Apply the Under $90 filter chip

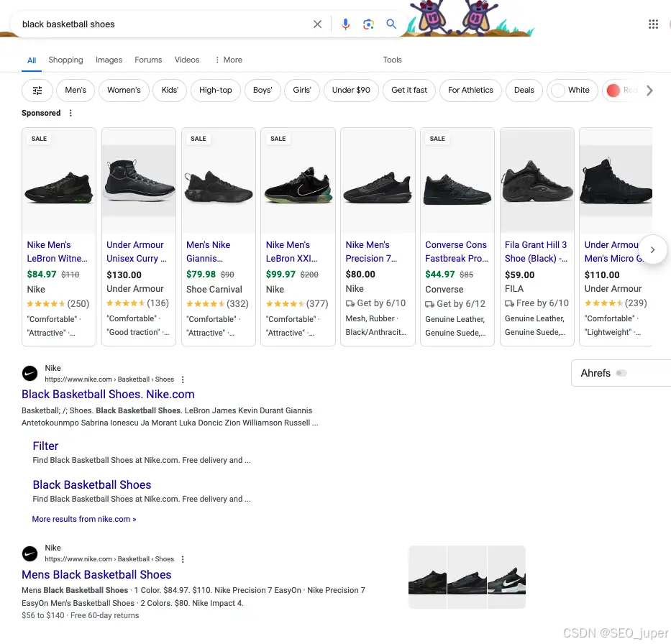[x=351, y=91]
